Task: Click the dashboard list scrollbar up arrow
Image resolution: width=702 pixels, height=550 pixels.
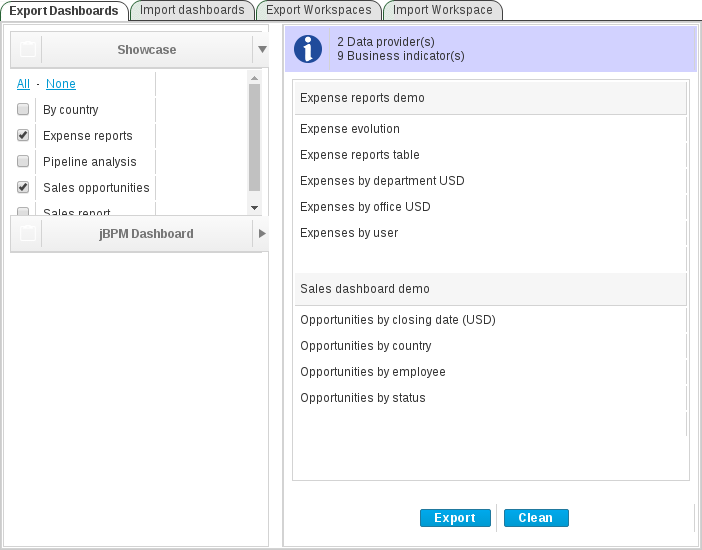Action: (255, 78)
